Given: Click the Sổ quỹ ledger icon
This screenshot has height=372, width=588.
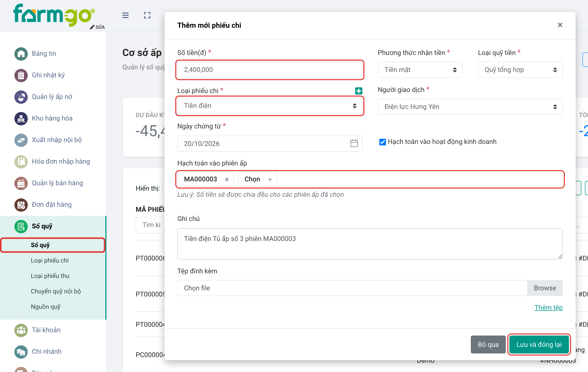Looking at the screenshot, I should 21,226.
